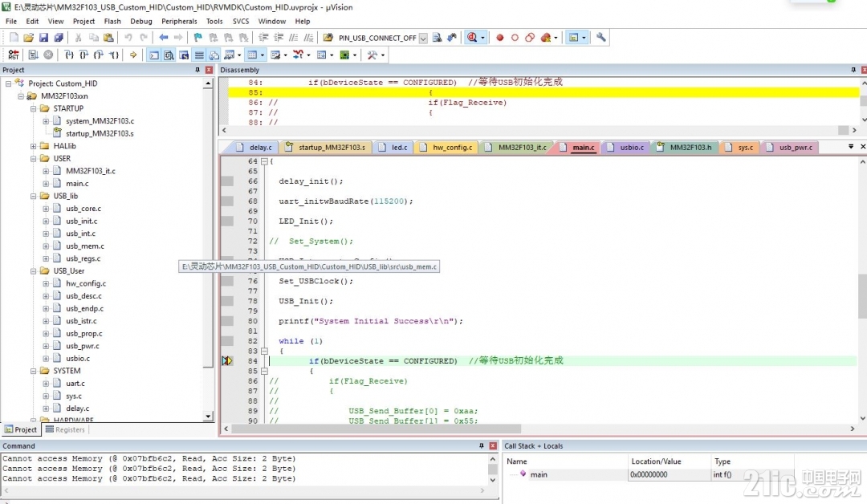Screen dimensions: 867x504
Task: Collapse the USB_lib folder
Action: tap(33, 196)
